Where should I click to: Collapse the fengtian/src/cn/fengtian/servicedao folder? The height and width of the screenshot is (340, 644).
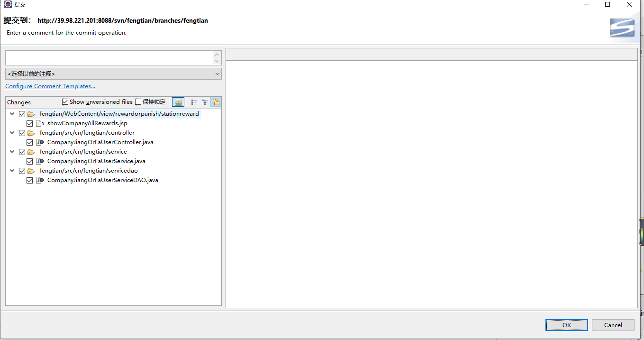(12, 171)
